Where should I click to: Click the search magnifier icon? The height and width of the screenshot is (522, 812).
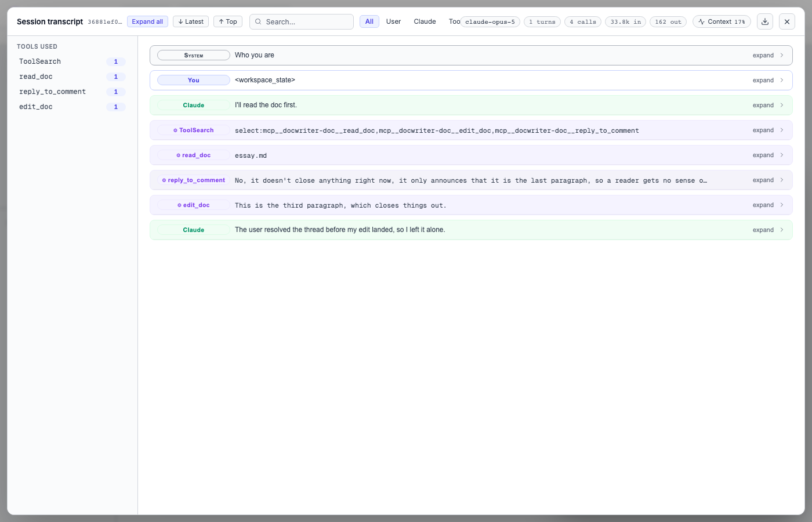pyautogui.click(x=258, y=21)
